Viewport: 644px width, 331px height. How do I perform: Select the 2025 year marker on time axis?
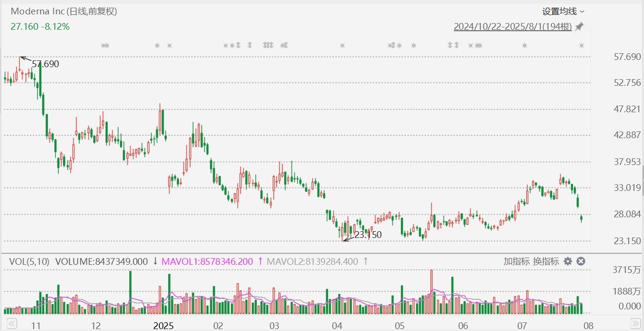163,326
